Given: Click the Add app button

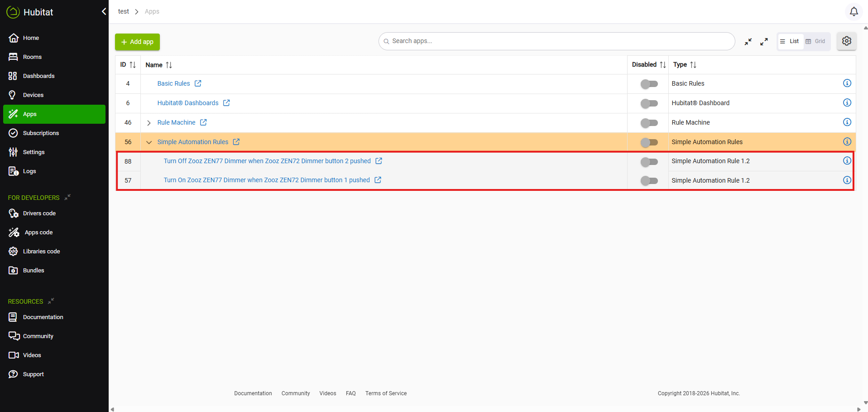Looking at the screenshot, I should pyautogui.click(x=137, y=42).
